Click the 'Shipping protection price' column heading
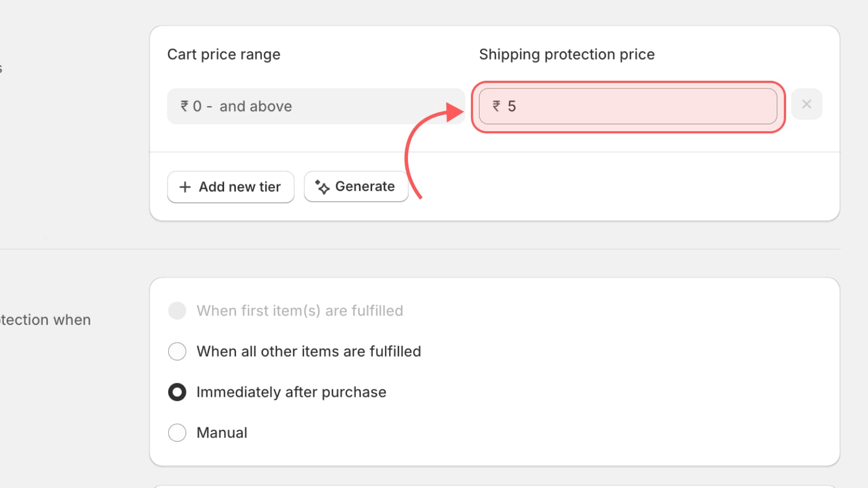This screenshot has height=488, width=868. 567,55
